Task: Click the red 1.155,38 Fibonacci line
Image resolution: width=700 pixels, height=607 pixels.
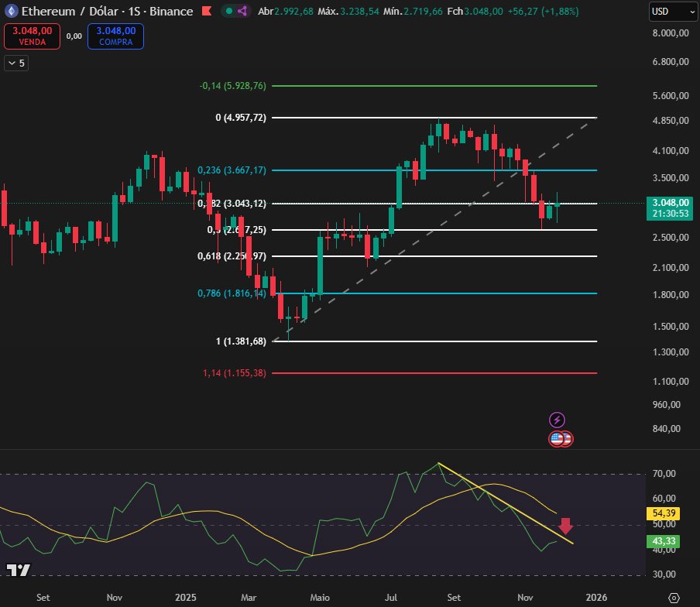Action: (x=434, y=372)
